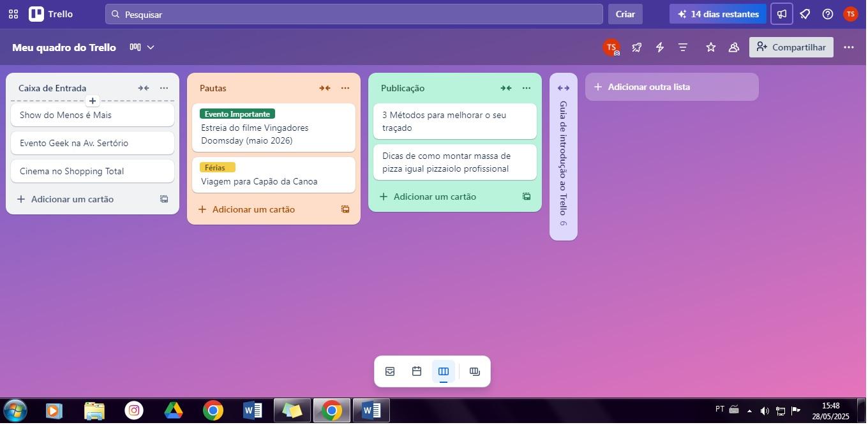Open card Estreia do filme Vingadores Doomsday
Screen dimensions: 868x425
coord(274,128)
